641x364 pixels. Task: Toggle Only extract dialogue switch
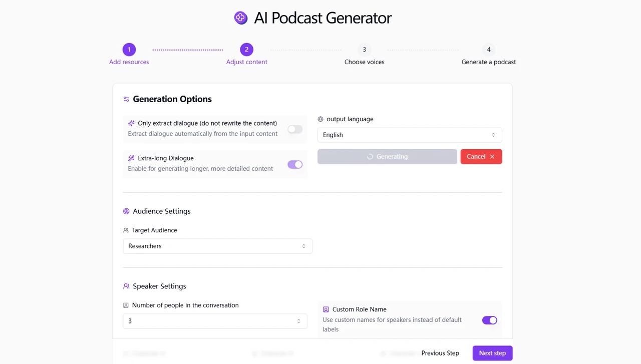click(x=295, y=129)
